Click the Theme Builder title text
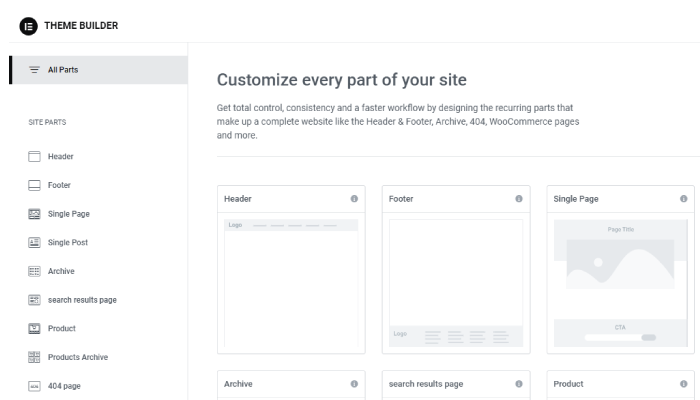 81,26
